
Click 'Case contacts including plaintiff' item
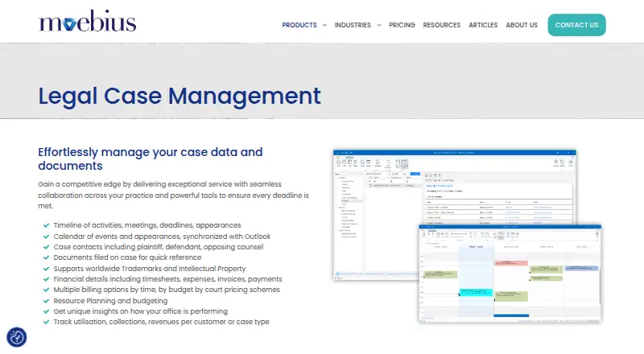[x=158, y=247]
